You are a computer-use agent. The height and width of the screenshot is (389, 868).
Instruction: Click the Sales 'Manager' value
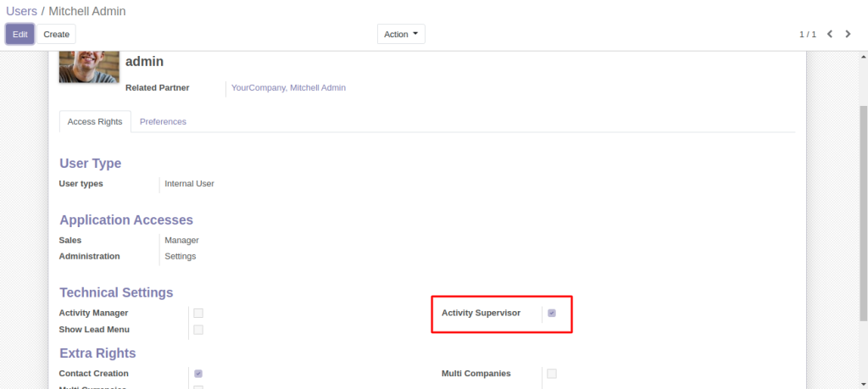pyautogui.click(x=181, y=240)
